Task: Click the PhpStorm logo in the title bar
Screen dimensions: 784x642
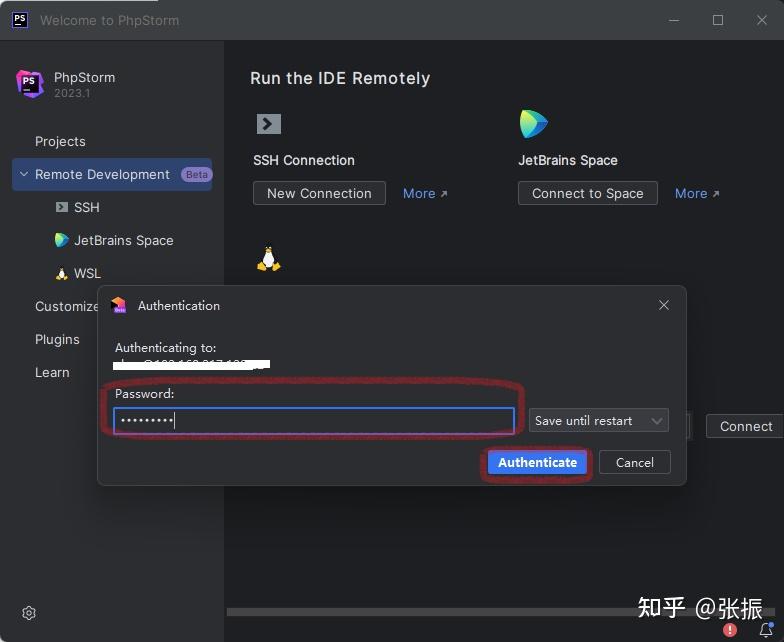Action: coord(20,20)
